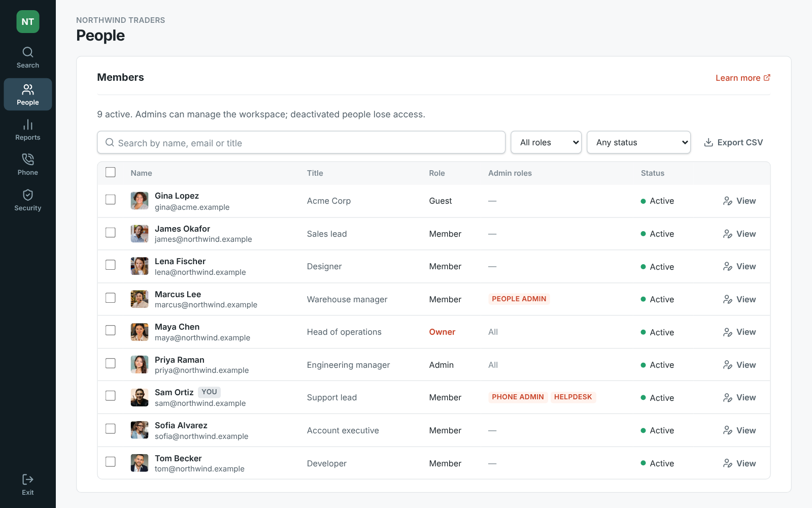Click the Head of operations title
This screenshot has width=812, height=508.
pos(344,332)
